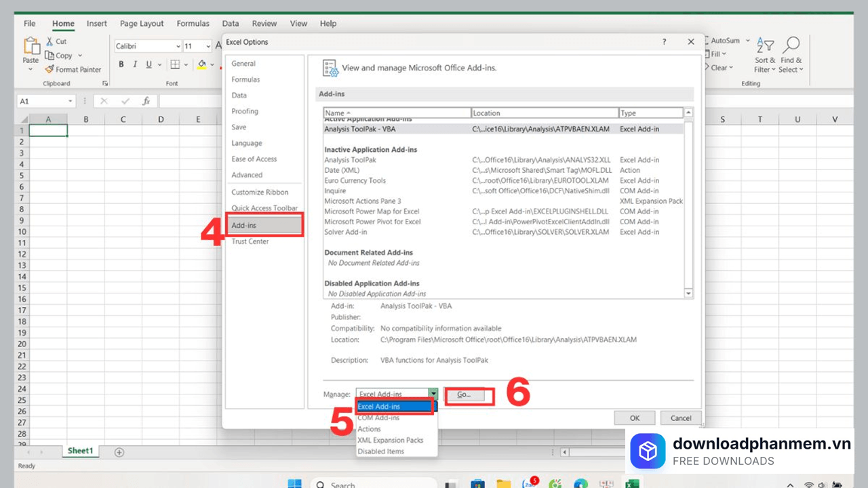The width and height of the screenshot is (868, 488).
Task: Click the AutoSum sigma icon
Action: pyautogui.click(x=707, y=41)
